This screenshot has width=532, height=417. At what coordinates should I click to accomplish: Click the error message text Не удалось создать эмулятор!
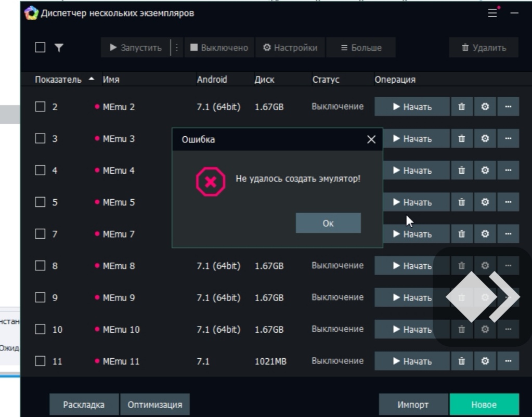(298, 178)
